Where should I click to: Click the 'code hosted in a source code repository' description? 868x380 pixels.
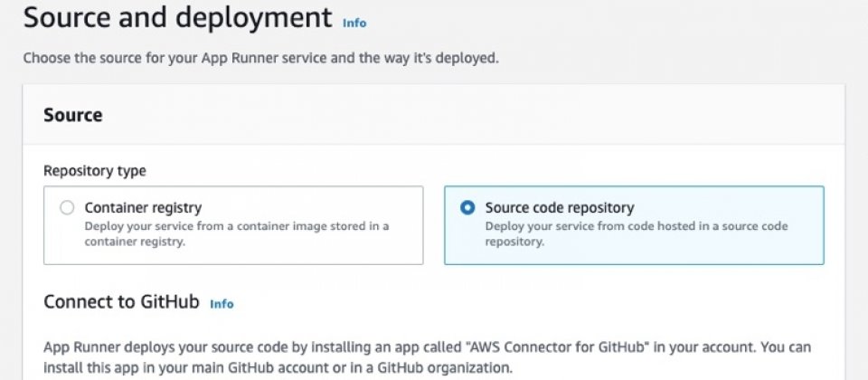click(x=636, y=233)
